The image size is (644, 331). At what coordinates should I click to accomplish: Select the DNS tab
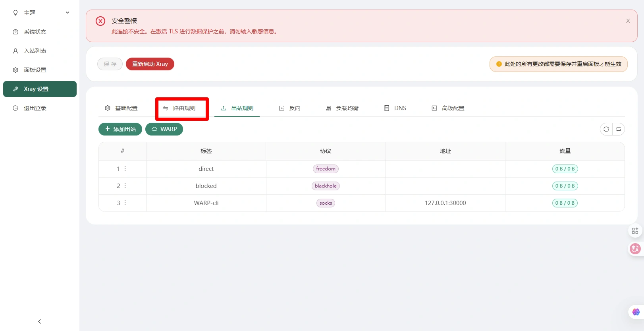pos(395,108)
